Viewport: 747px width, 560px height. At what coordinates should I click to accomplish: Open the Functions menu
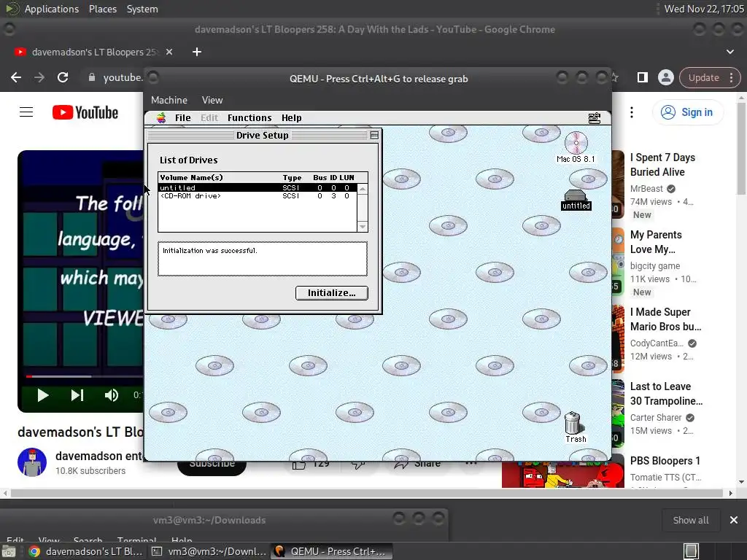pos(249,117)
